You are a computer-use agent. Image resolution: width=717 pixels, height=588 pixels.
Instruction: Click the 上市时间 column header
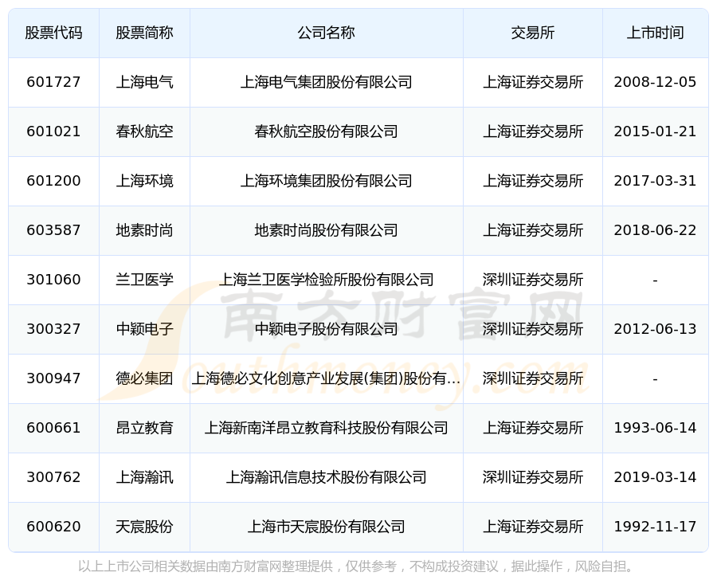point(656,33)
